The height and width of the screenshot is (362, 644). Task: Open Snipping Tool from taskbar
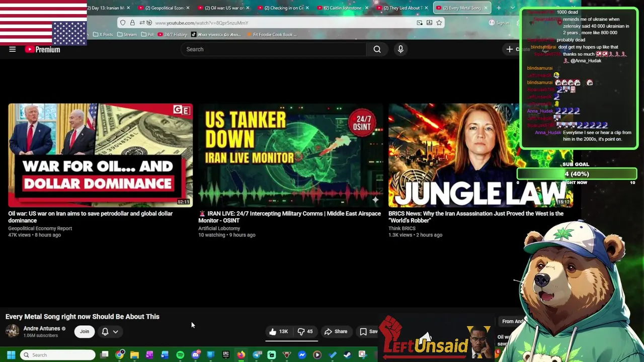click(x=362, y=355)
